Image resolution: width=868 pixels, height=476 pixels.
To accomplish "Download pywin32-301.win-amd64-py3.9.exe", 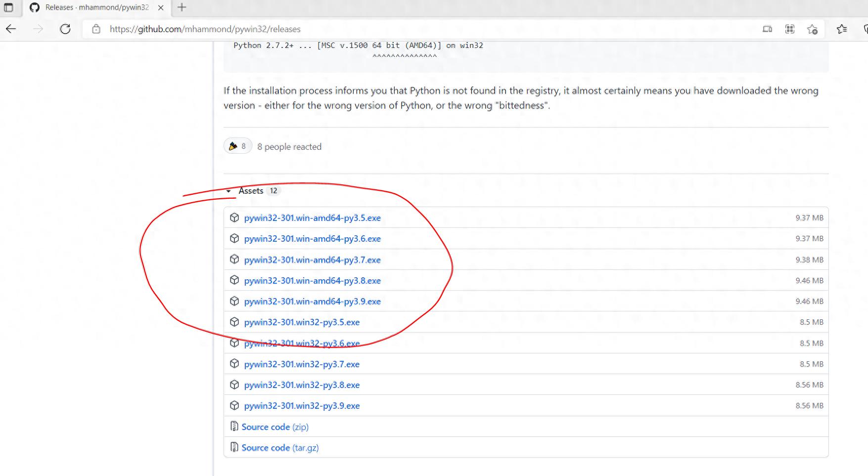I will 313,302.
